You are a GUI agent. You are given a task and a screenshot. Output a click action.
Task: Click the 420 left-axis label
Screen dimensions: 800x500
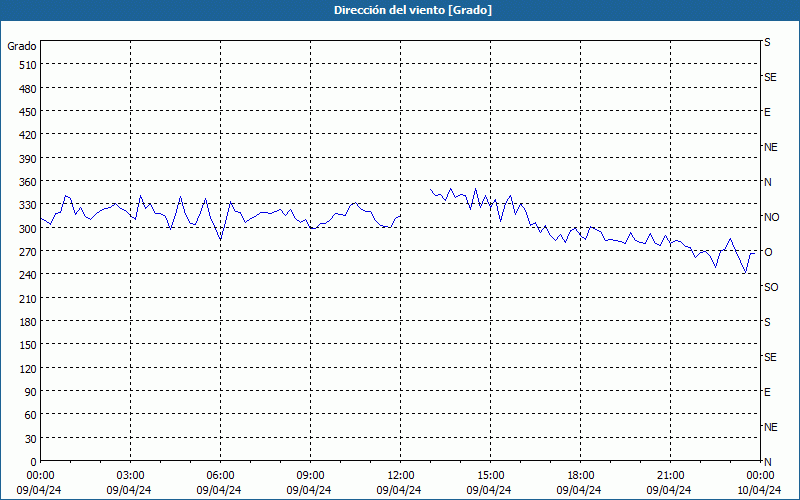(x=28, y=135)
